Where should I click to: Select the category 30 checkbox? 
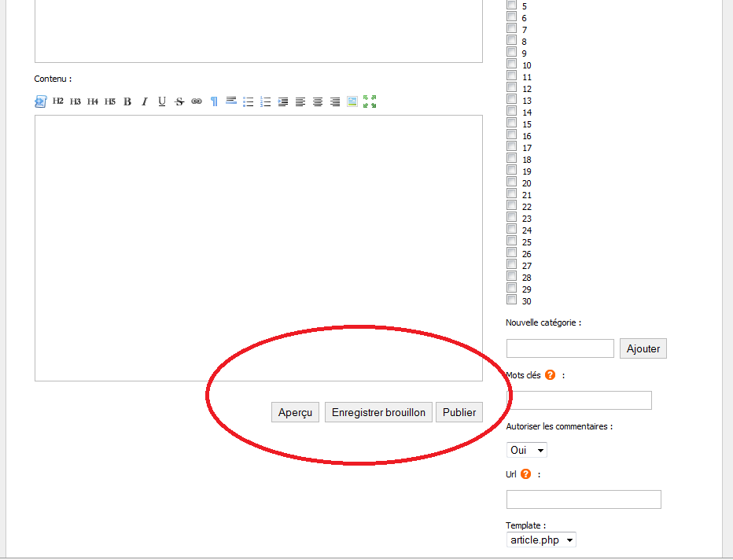point(512,300)
